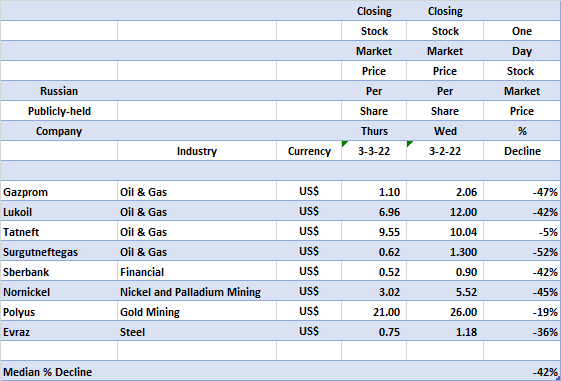Click the 3-2-22 date header cell
This screenshot has width=561, height=381.
pos(445,151)
